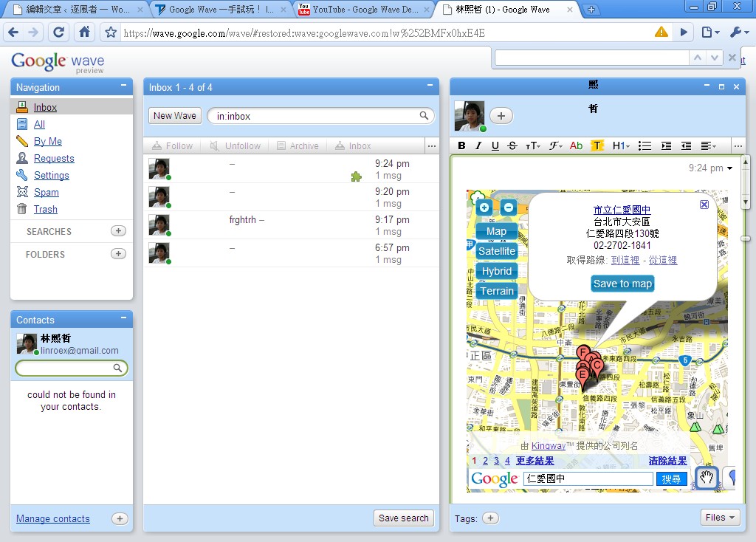Switch map to Terrain view
Image resolution: width=756 pixels, height=542 pixels.
tap(497, 291)
